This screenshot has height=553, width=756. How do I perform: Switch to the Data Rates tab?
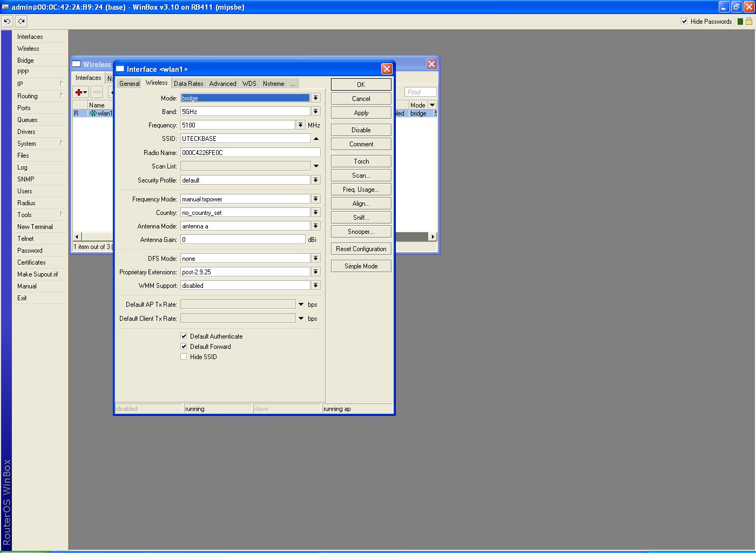188,84
